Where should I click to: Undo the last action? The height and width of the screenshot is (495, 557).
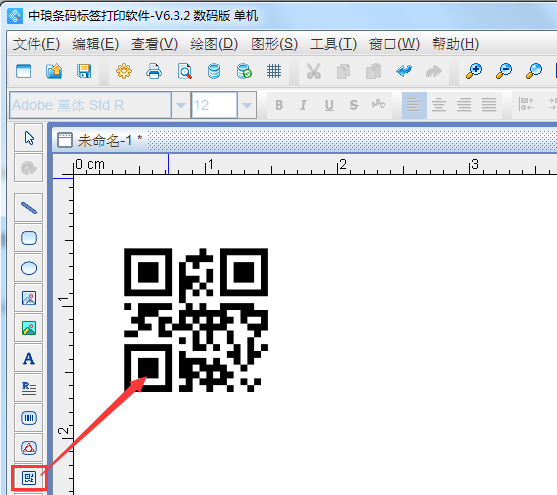[x=404, y=71]
